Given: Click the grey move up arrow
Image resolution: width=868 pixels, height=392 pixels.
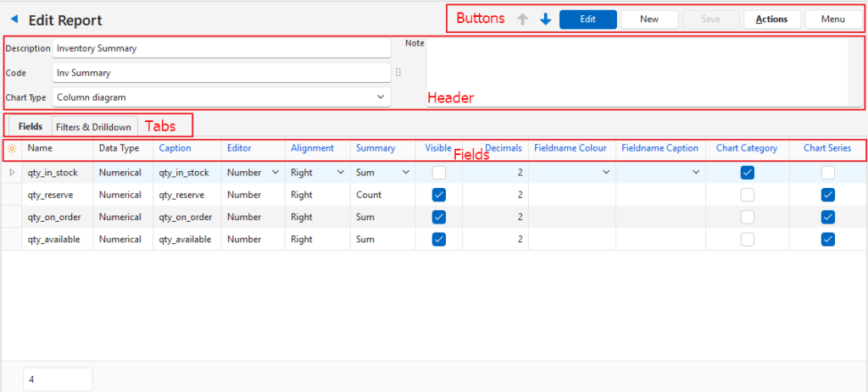Looking at the screenshot, I should [522, 19].
